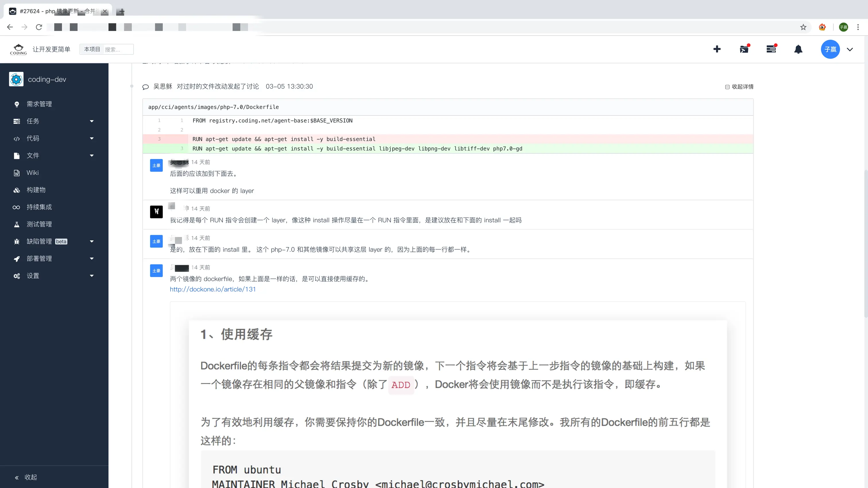Reload the page with browser refresh
This screenshot has height=488, width=868.
(x=39, y=27)
